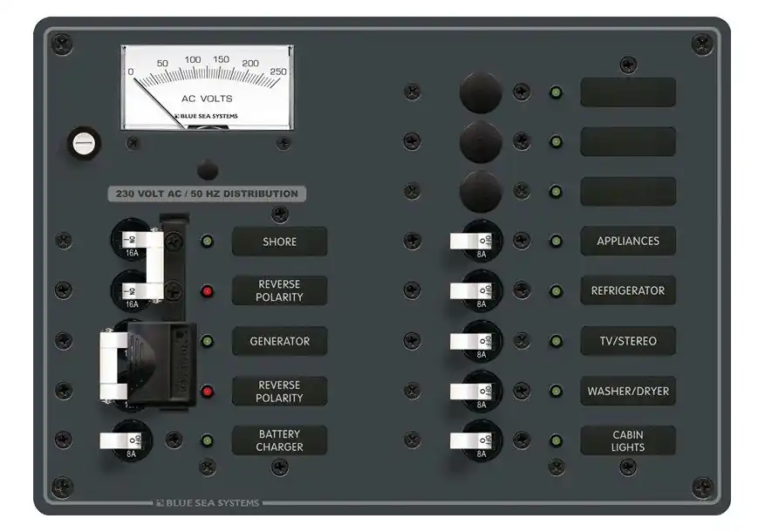
Task: Click the blank label directly above APPLIANCES
Action: pyautogui.click(x=628, y=191)
